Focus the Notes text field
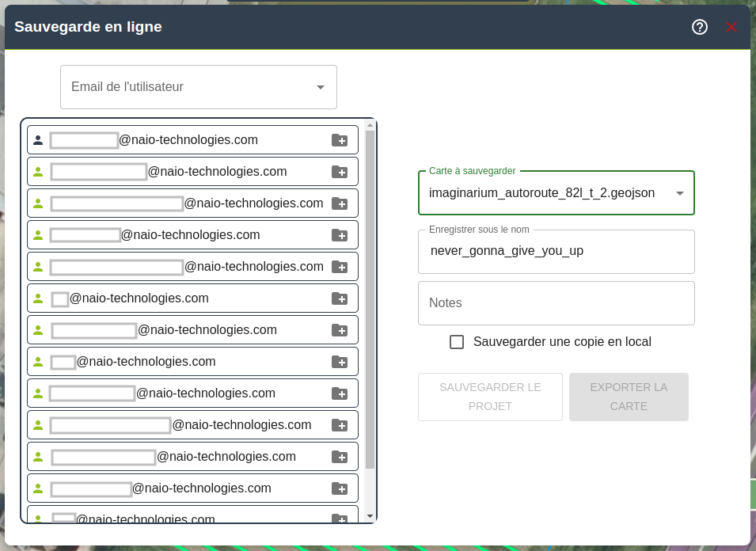 coord(556,303)
